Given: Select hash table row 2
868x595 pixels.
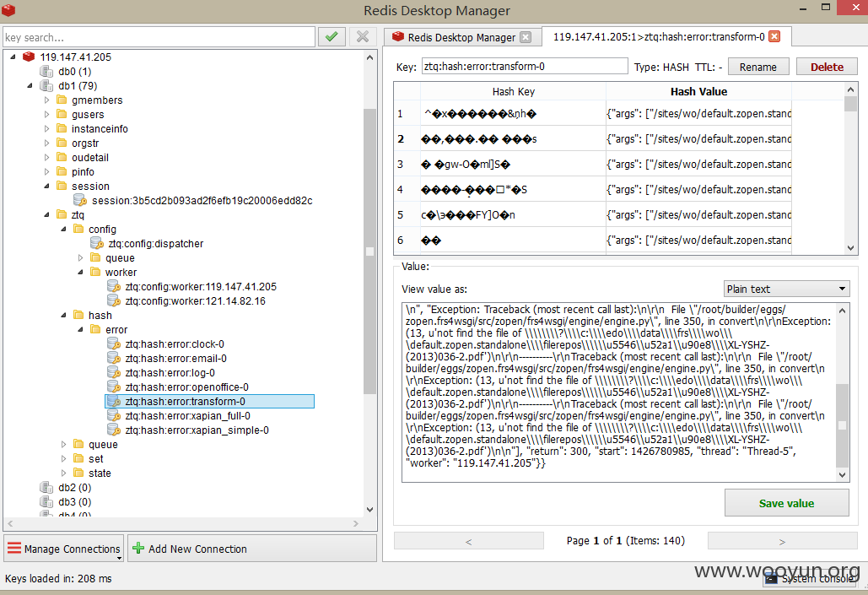Looking at the screenshot, I should 593,138.
